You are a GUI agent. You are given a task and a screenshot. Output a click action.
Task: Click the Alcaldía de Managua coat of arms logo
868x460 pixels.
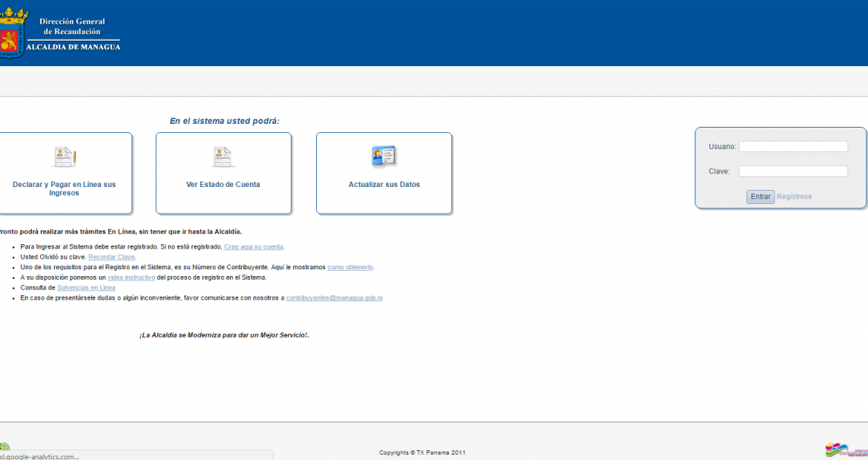coord(13,33)
